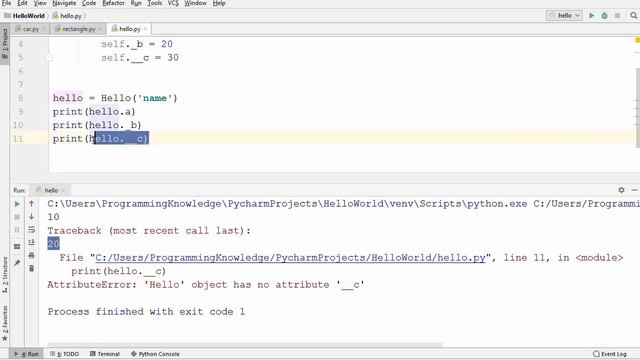Click the self._b = 20 code line

(x=137, y=44)
